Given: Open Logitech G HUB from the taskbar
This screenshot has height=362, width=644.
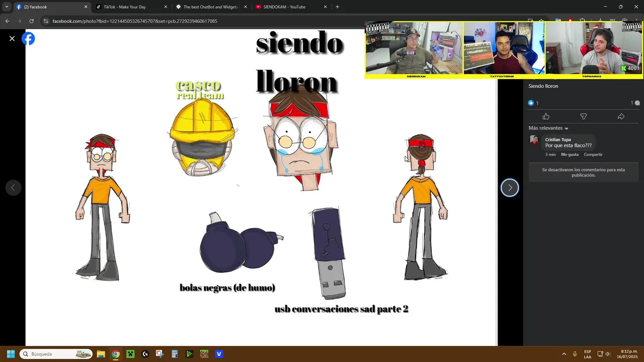Looking at the screenshot, I should [x=145, y=354].
